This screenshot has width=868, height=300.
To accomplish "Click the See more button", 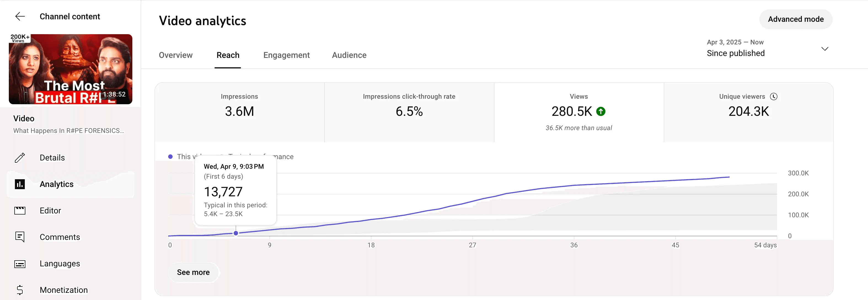I will pyautogui.click(x=193, y=272).
